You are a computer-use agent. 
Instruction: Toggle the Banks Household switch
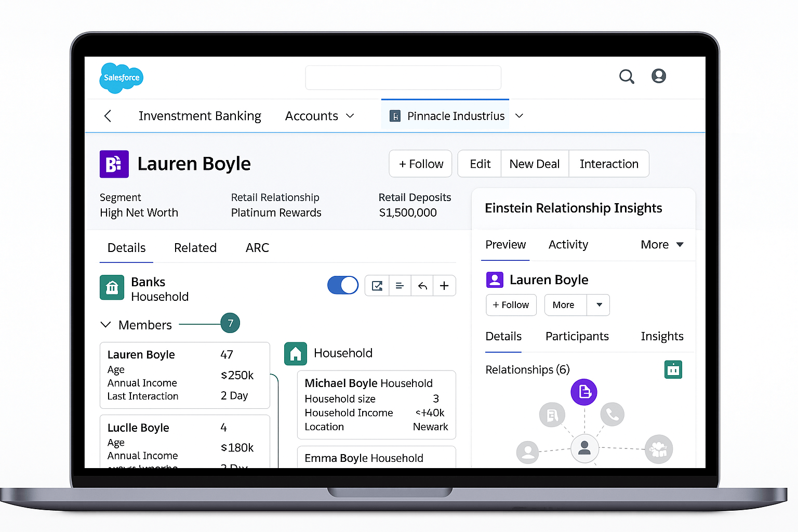coord(343,285)
